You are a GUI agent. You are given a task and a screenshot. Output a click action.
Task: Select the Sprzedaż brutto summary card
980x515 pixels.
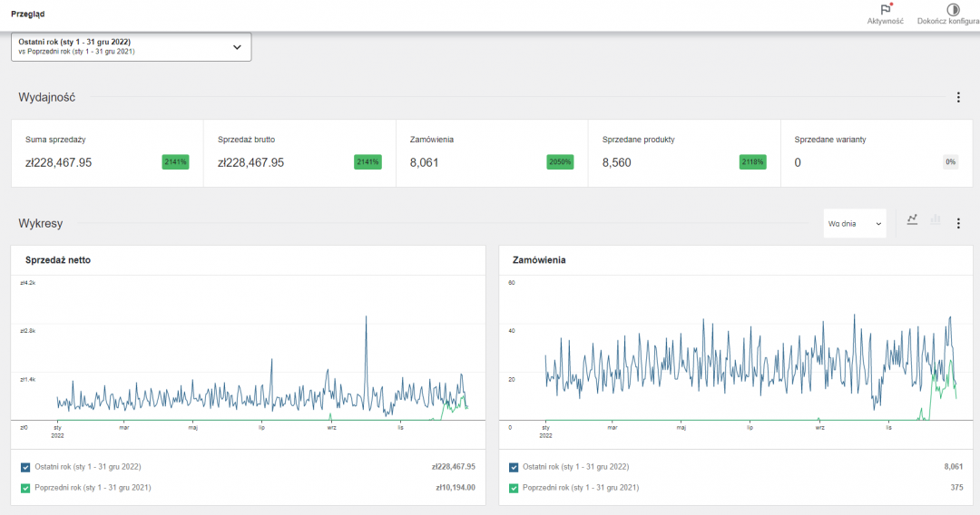pos(299,153)
